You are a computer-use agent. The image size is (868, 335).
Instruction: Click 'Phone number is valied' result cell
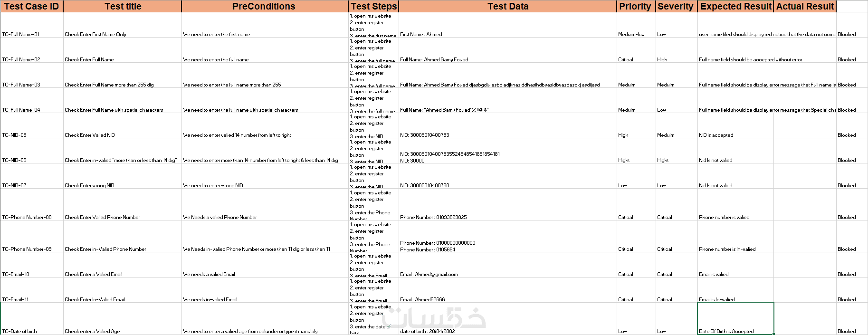tap(735, 204)
